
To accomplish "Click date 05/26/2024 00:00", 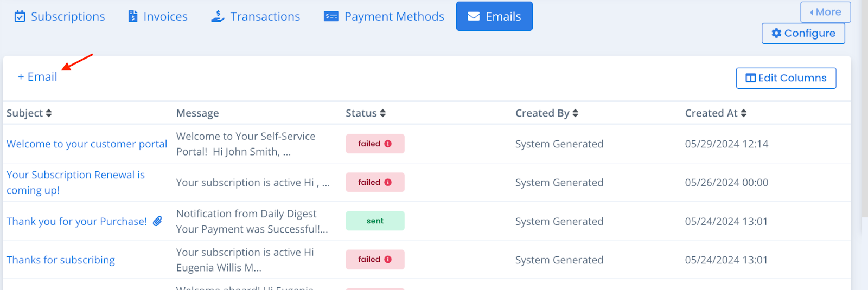I will (x=726, y=183).
